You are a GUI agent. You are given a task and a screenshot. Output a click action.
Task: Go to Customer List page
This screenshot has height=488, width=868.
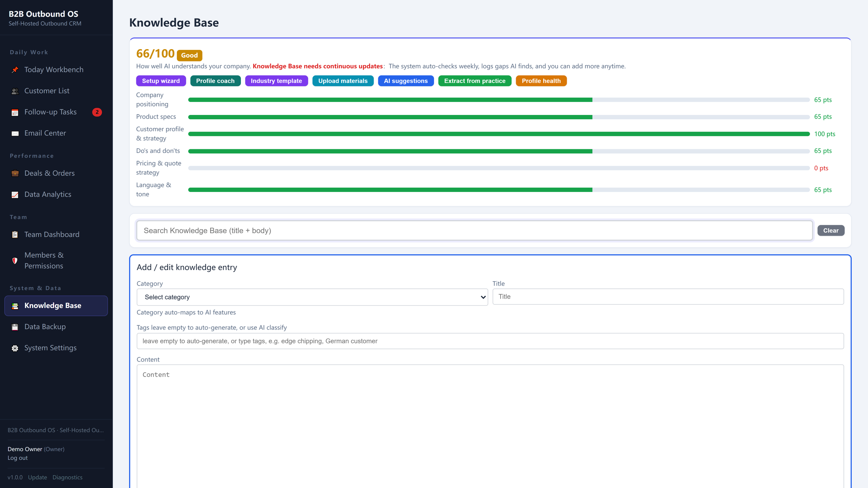coord(56,91)
